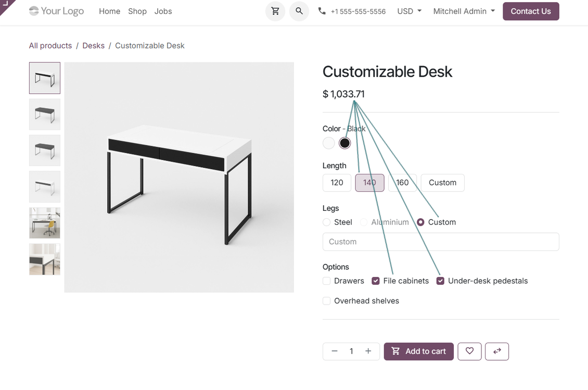
Task: Choose Custom length option
Action: pos(442,183)
